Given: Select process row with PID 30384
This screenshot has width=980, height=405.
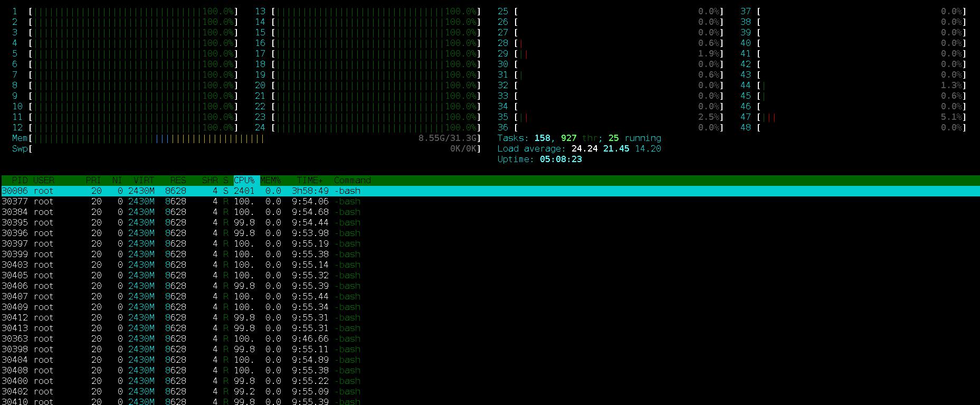Looking at the screenshot, I should point(490,212).
